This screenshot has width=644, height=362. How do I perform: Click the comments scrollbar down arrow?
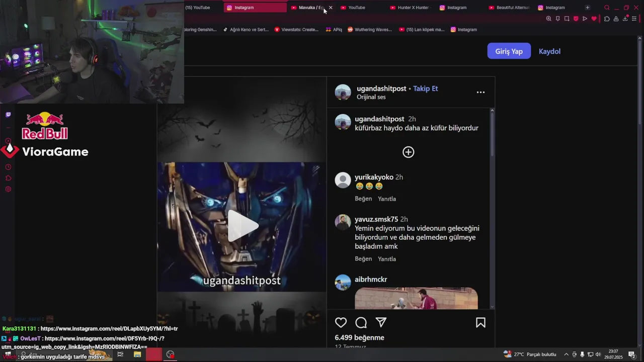pos(492,307)
